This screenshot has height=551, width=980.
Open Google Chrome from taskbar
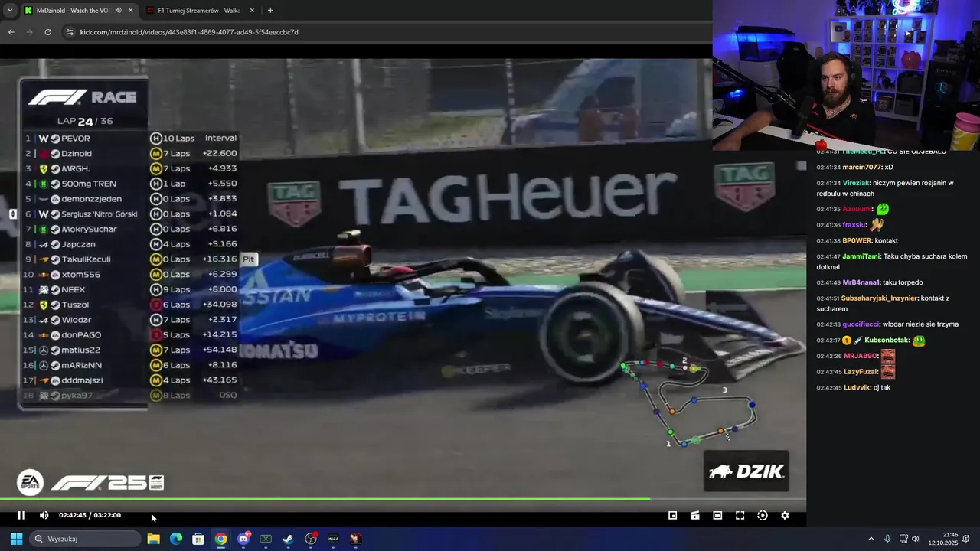[x=220, y=539]
